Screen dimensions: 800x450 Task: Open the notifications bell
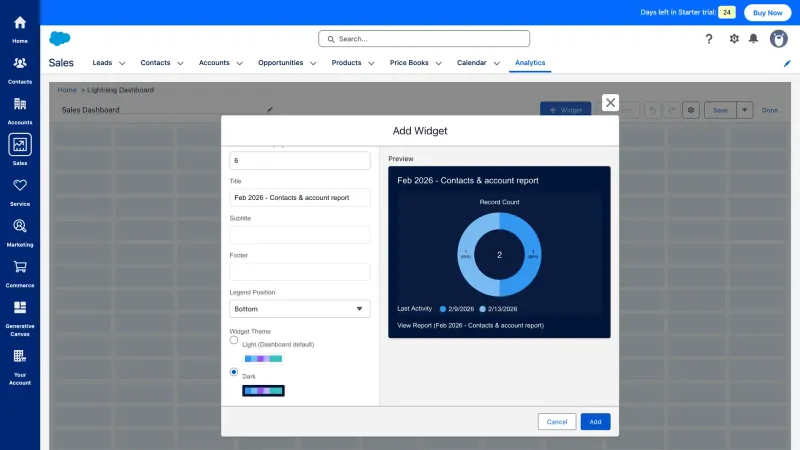tap(753, 39)
